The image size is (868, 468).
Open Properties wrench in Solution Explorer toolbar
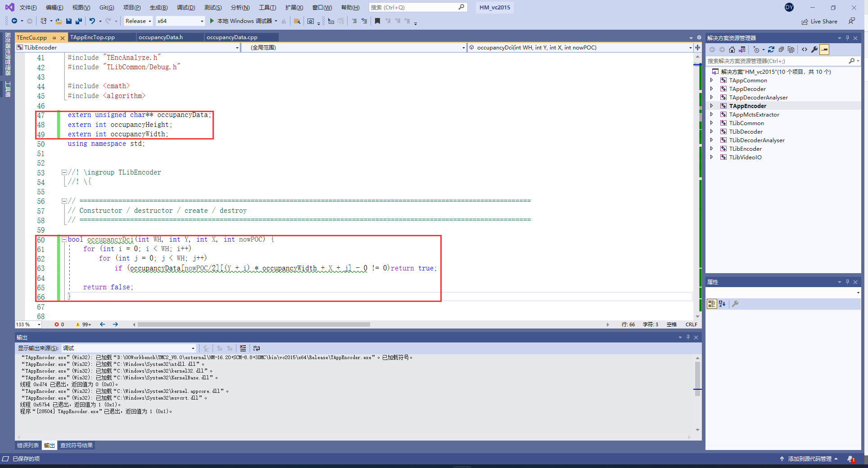(x=814, y=49)
